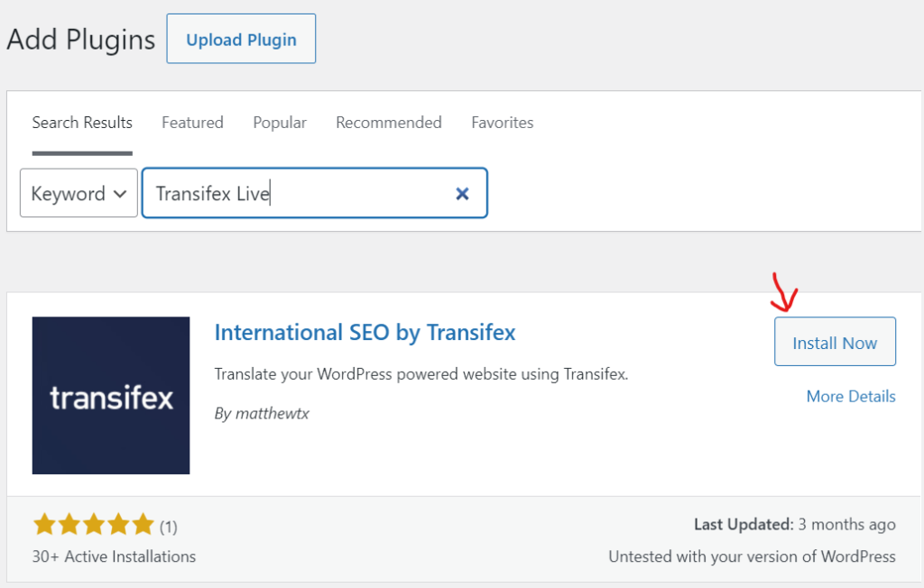Clear the plugin search field with X
Viewport: 924px width, 588px height.
tap(462, 193)
